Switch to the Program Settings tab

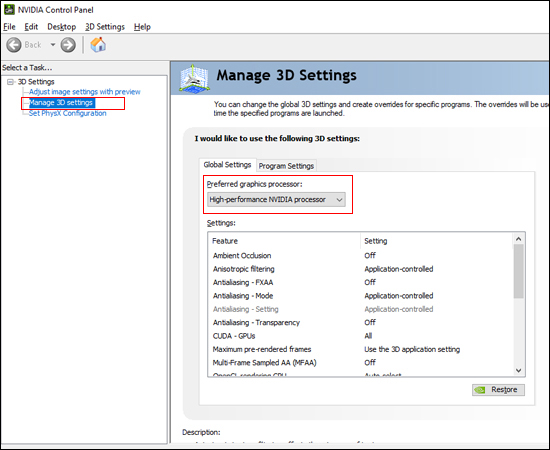click(286, 166)
